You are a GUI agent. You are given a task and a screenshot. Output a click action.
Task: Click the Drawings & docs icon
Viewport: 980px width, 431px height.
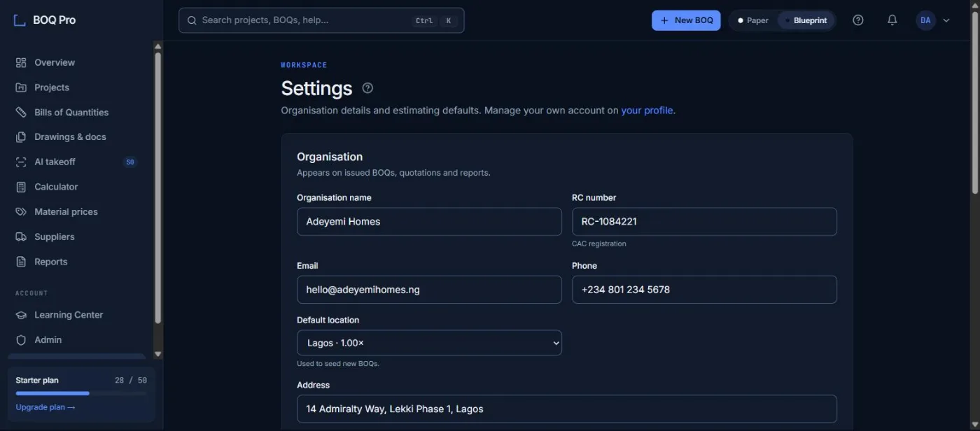(21, 137)
